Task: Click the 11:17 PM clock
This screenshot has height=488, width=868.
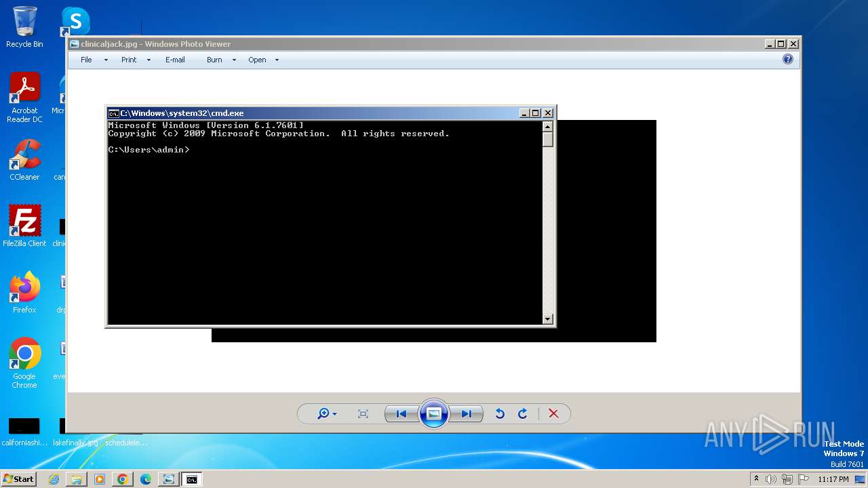Action: [833, 479]
